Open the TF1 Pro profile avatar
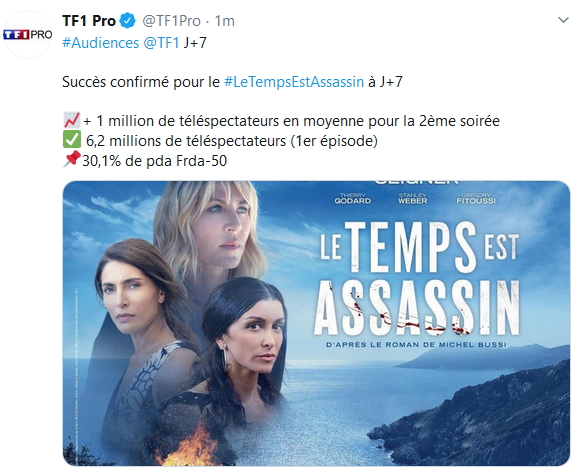Image resolution: width=584 pixels, height=476 pixels. [27, 34]
